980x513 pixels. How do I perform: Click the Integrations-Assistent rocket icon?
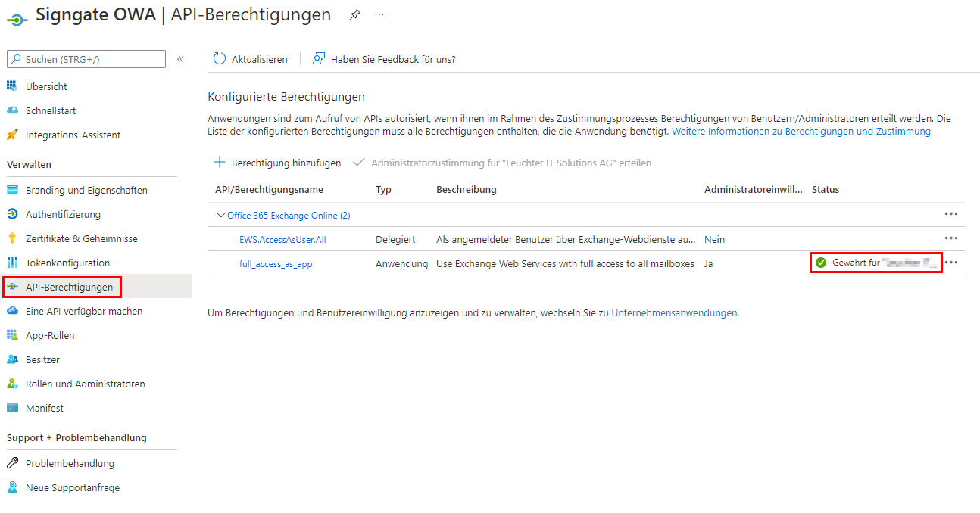[12, 135]
